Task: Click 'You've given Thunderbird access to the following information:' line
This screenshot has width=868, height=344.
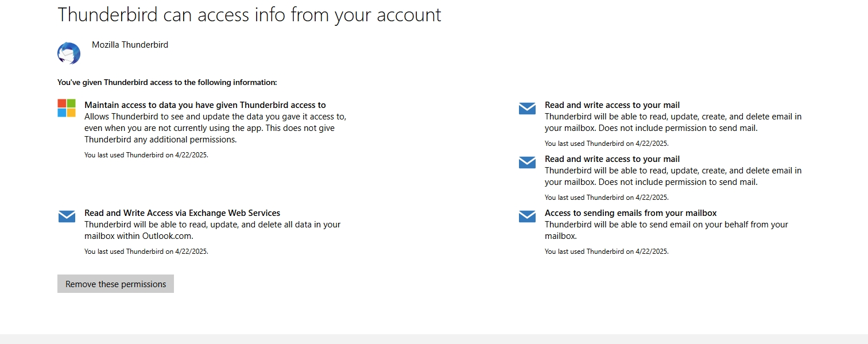Action: coord(167,83)
